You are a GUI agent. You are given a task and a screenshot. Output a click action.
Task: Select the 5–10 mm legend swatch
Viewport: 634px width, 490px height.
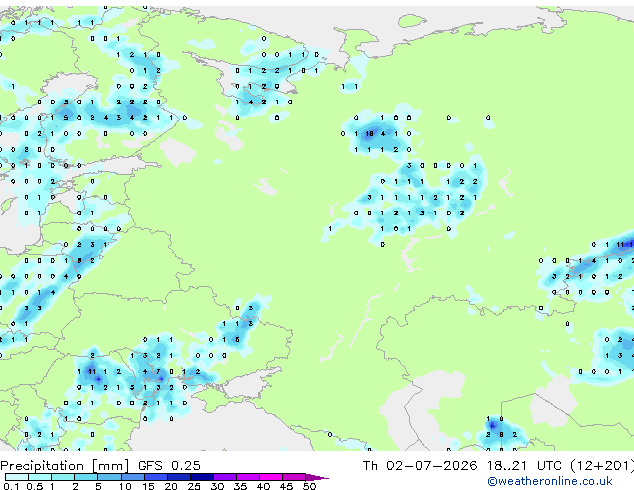110,477
